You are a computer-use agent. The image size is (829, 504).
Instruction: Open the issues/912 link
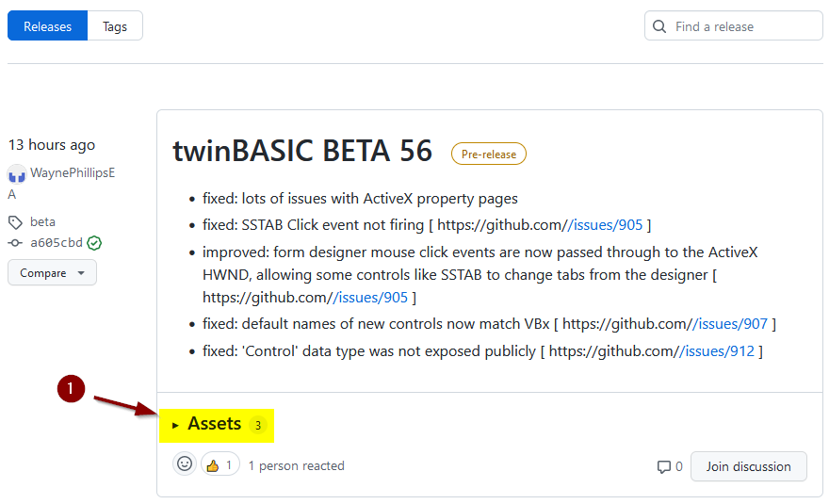(717, 351)
